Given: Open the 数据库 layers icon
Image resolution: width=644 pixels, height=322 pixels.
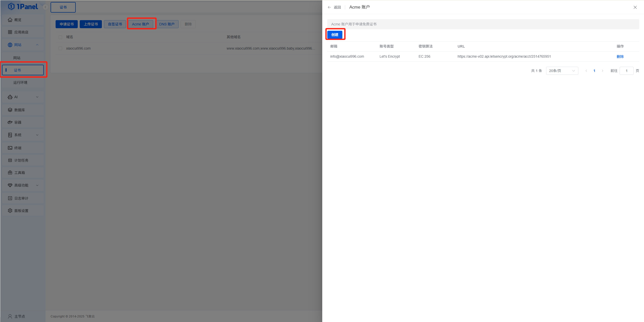Looking at the screenshot, I should click(x=10, y=110).
